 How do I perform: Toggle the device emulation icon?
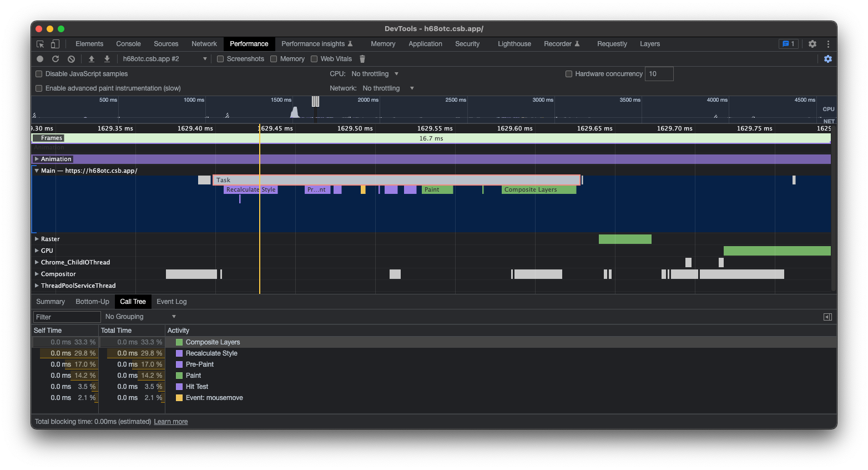click(54, 43)
